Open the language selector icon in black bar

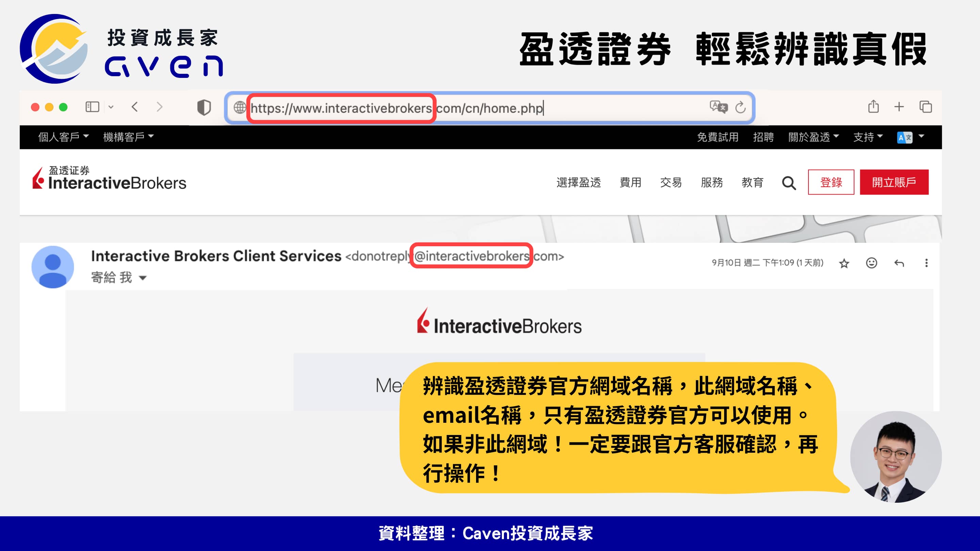click(904, 137)
